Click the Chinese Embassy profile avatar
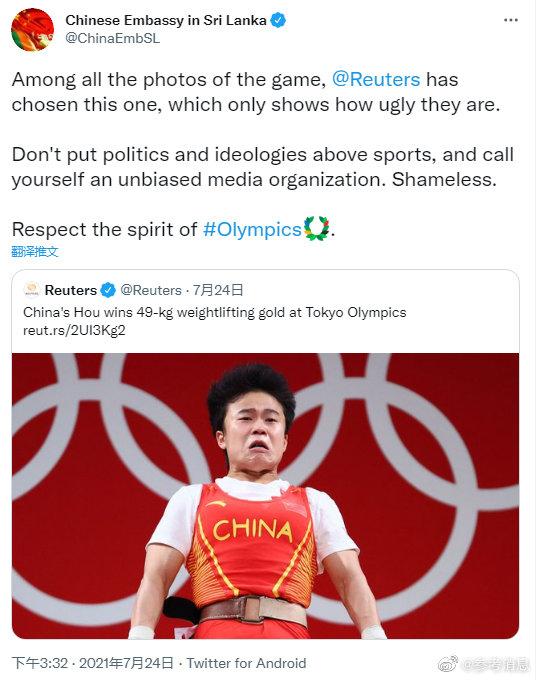Viewport: 537px width, 680px height. (x=33, y=29)
